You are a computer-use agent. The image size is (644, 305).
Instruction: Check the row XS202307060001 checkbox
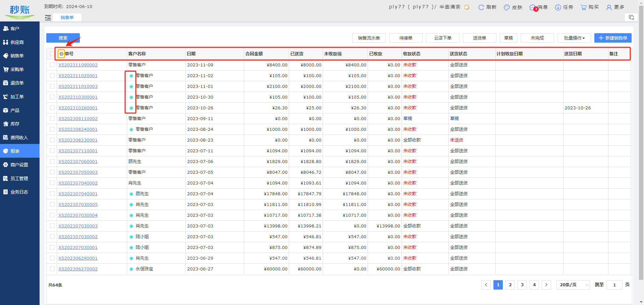click(52, 161)
